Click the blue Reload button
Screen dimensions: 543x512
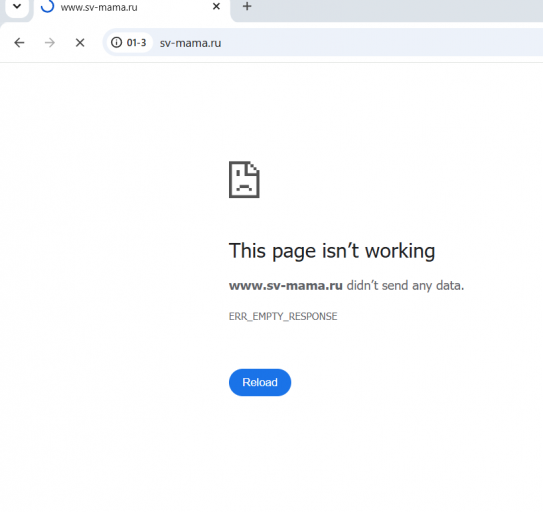pos(260,382)
